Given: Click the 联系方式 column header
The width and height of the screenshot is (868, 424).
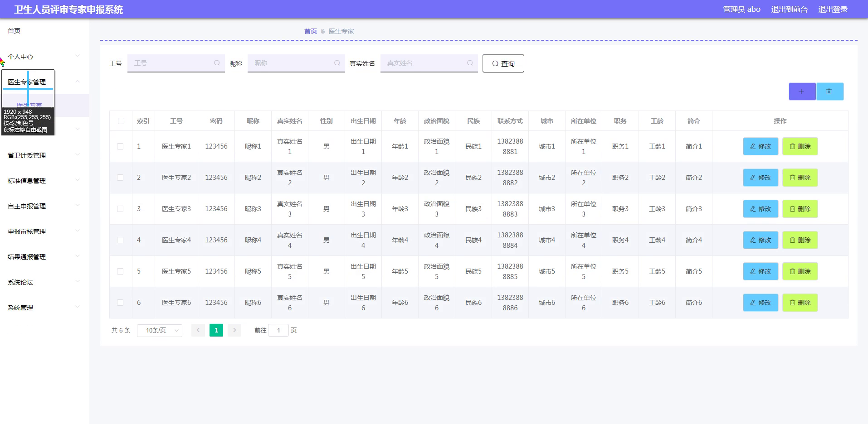Looking at the screenshot, I should [510, 121].
